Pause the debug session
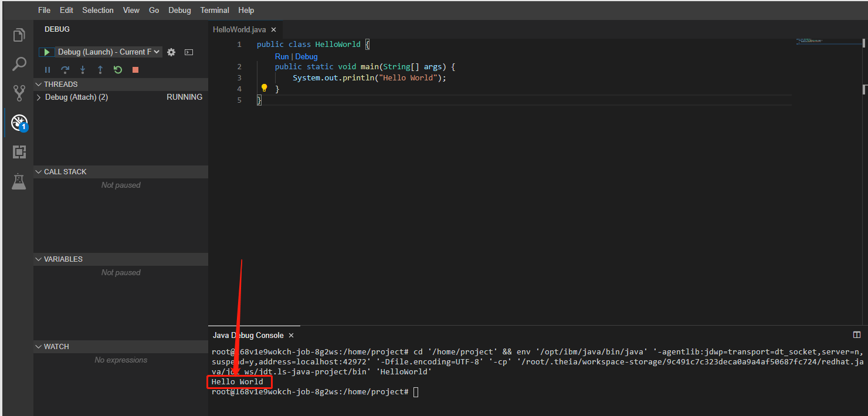Viewport: 868px width, 416px height. pos(48,70)
